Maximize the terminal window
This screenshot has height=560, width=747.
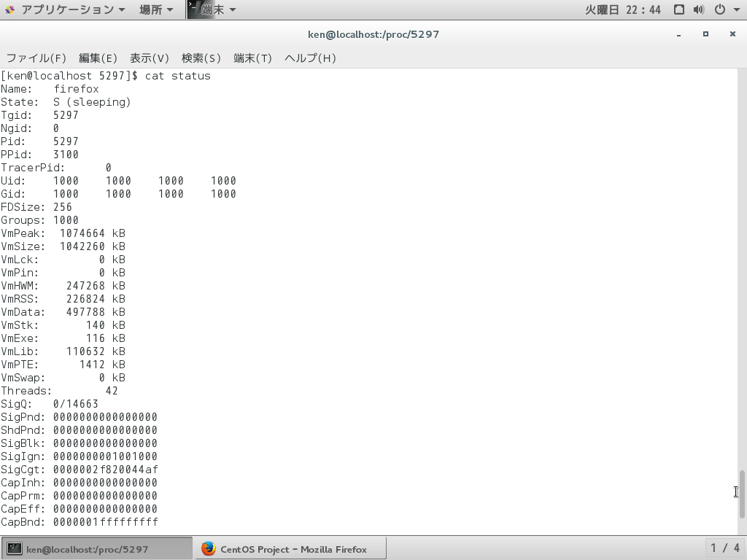[705, 34]
